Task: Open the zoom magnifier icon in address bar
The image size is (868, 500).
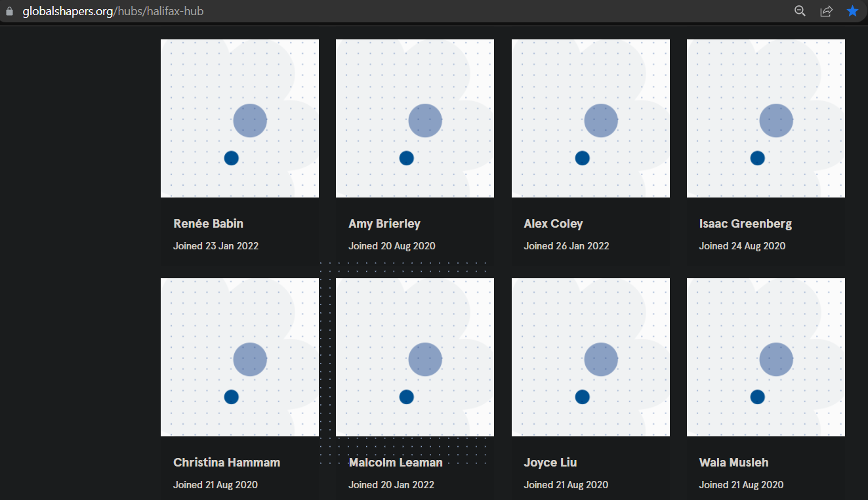Action: click(800, 10)
